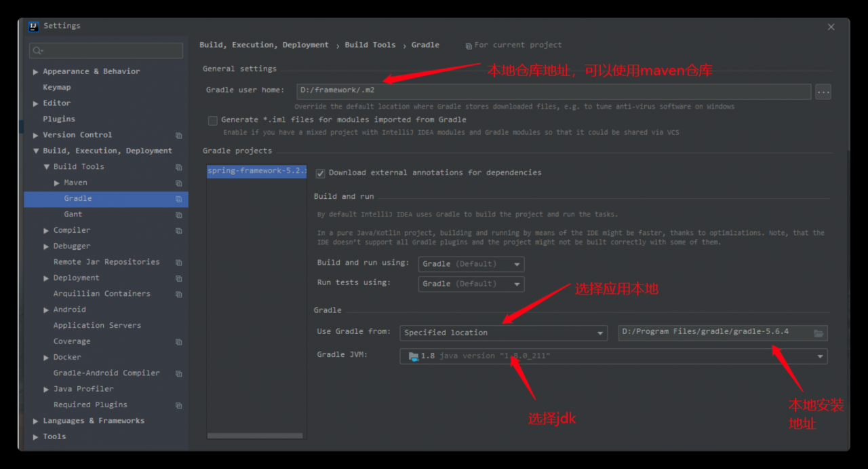The image size is (868, 469).
Task: Expand the Editor settings section
Action: [36, 103]
